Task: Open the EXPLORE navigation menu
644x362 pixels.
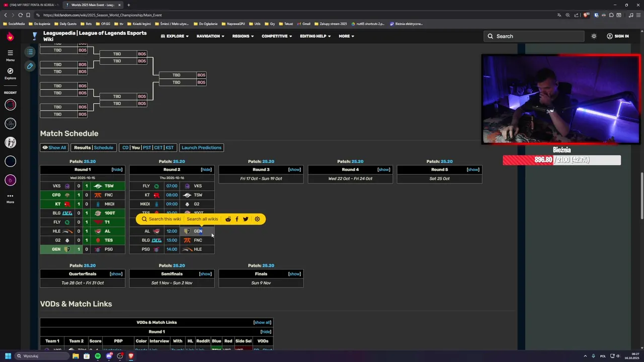Action: 175,36
